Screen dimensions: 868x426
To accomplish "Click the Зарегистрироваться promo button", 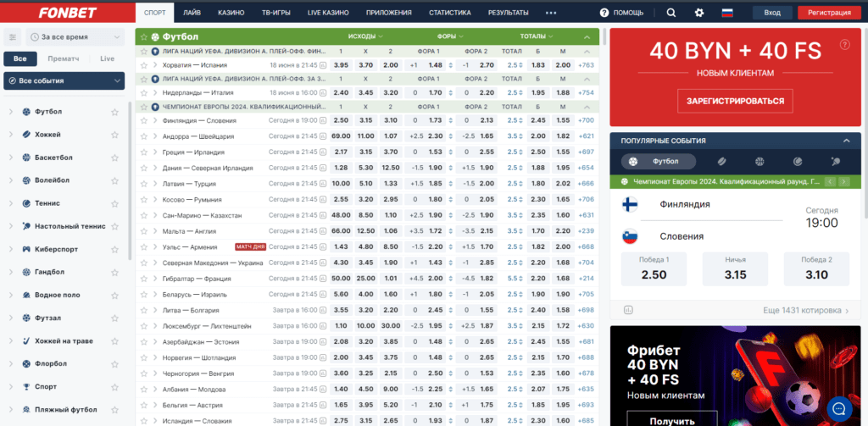I will tap(735, 102).
